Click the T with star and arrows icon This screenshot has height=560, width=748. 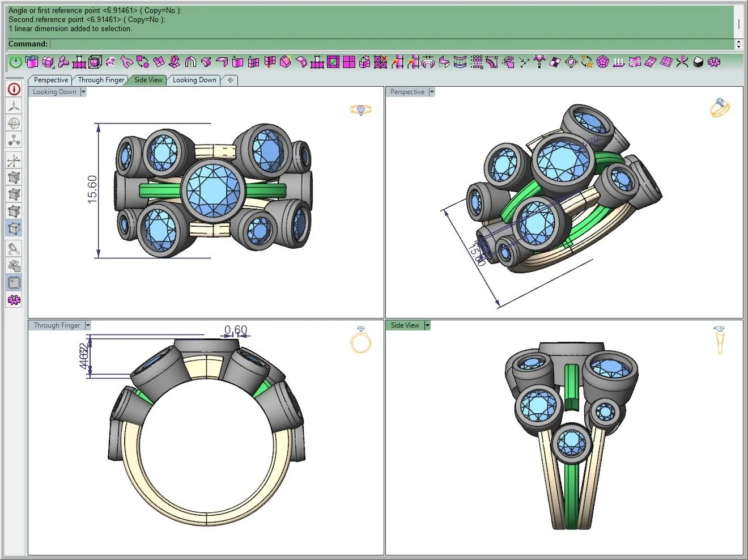click(586, 62)
